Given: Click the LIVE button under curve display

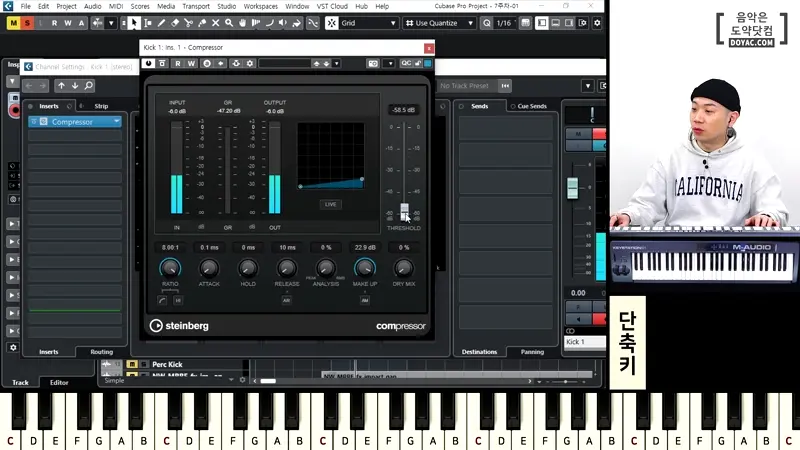Looking at the screenshot, I should (331, 204).
